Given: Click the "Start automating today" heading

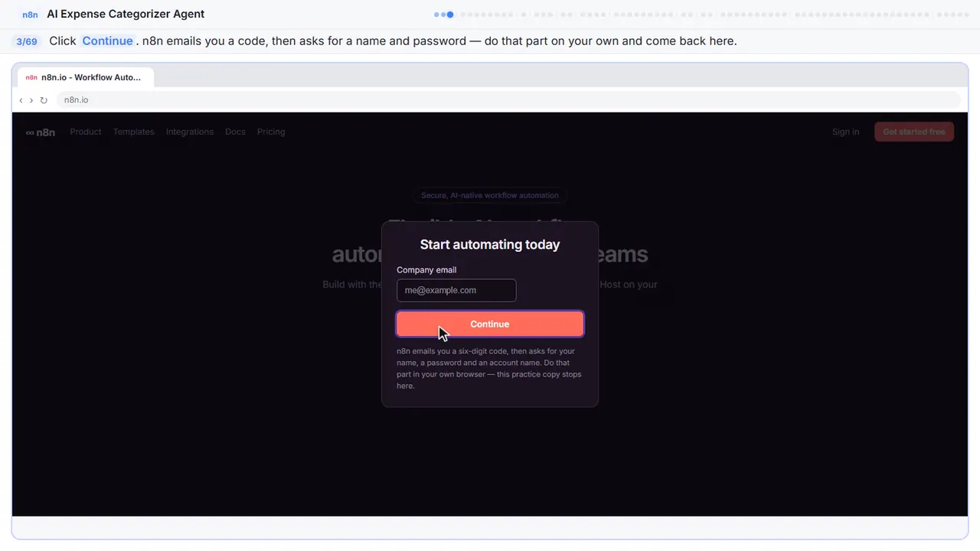Looking at the screenshot, I should click(x=490, y=244).
